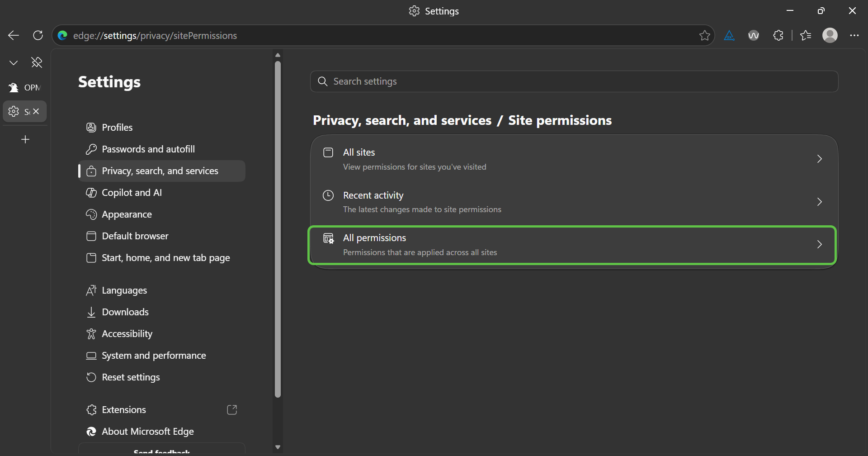Minimize the Edge window
The width and height of the screenshot is (868, 456).
point(790,11)
